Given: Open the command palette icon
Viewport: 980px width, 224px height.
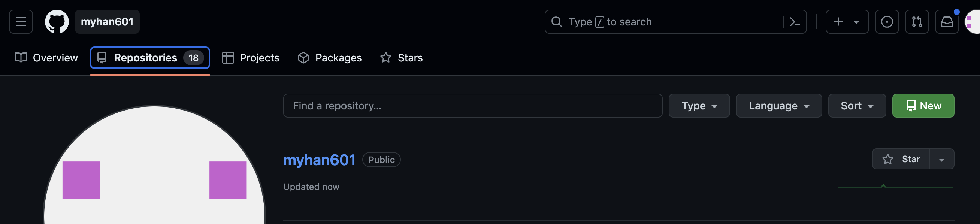Looking at the screenshot, I should (x=794, y=22).
